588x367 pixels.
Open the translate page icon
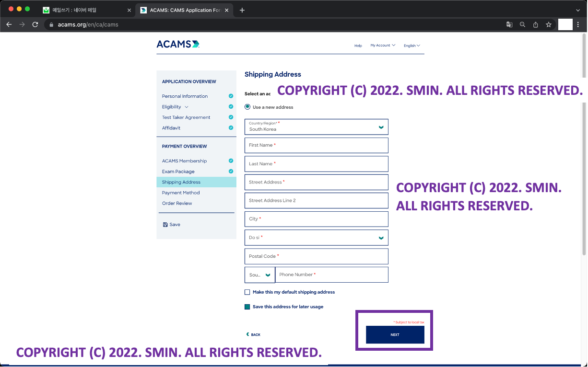pyautogui.click(x=509, y=24)
